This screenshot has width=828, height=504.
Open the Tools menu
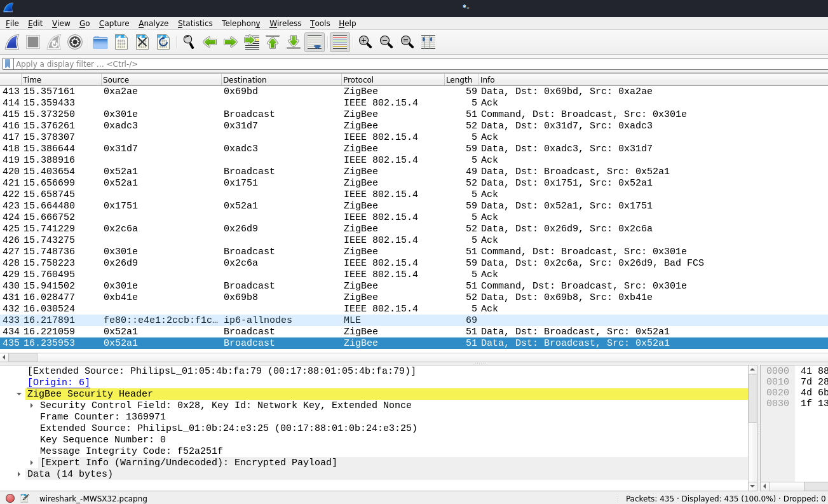(x=320, y=24)
